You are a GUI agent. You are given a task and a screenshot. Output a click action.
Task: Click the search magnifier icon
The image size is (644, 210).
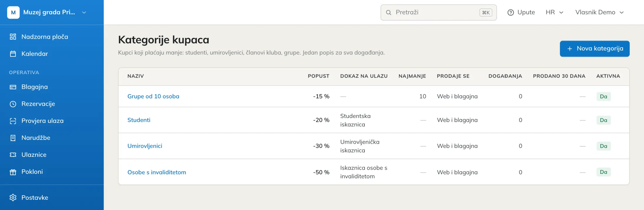(388, 13)
